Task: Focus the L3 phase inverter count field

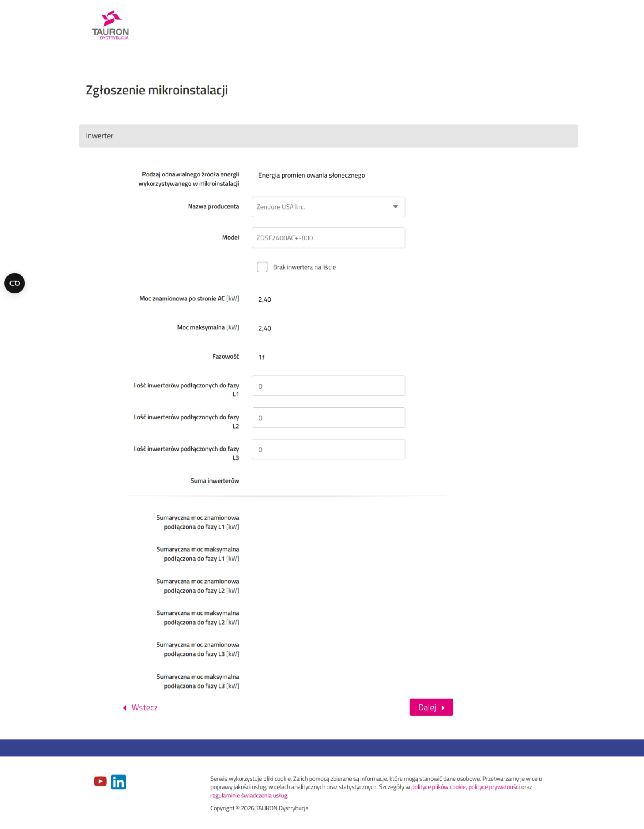Action: 328,449
